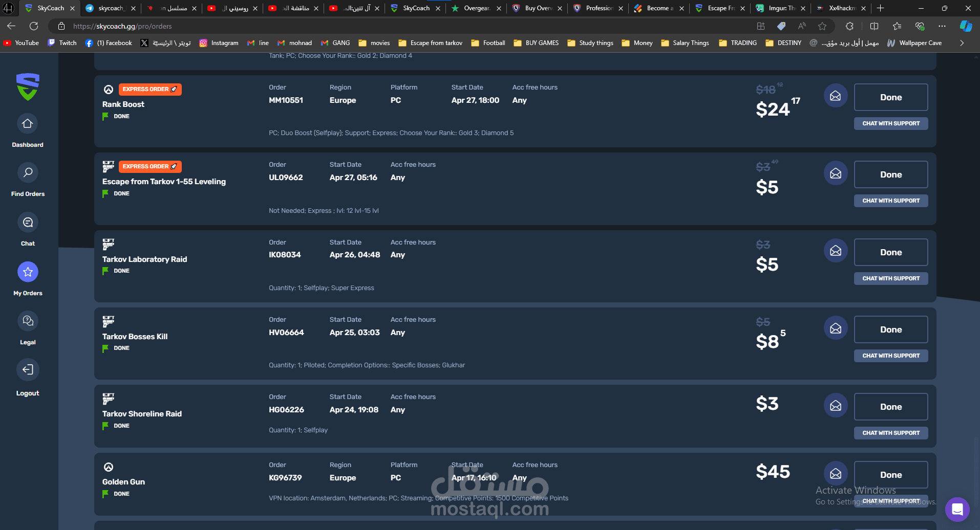Click the $45 price on Golden Gun
This screenshot has width=980, height=530.
pos(773,472)
